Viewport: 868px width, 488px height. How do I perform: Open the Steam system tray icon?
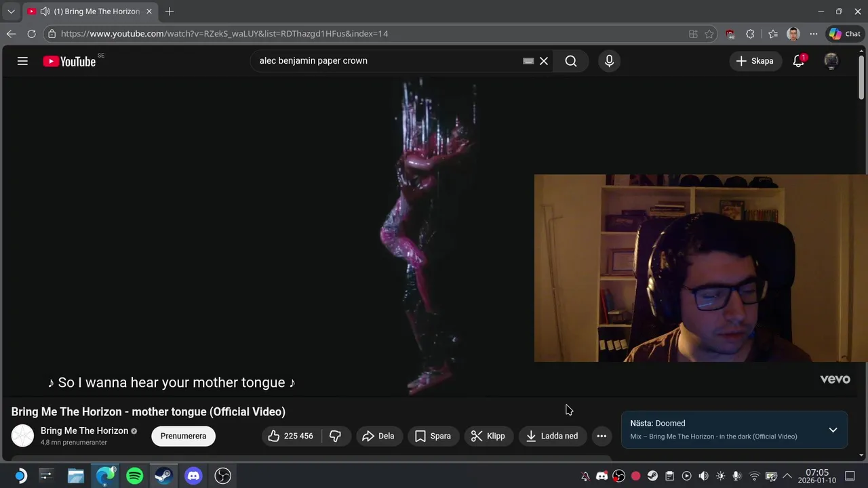[x=652, y=476]
